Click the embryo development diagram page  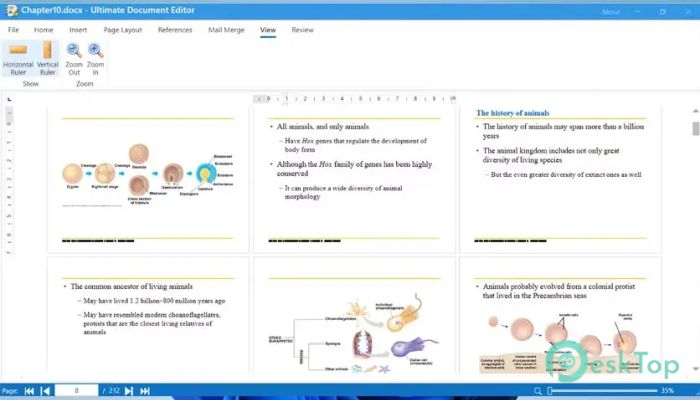147,179
